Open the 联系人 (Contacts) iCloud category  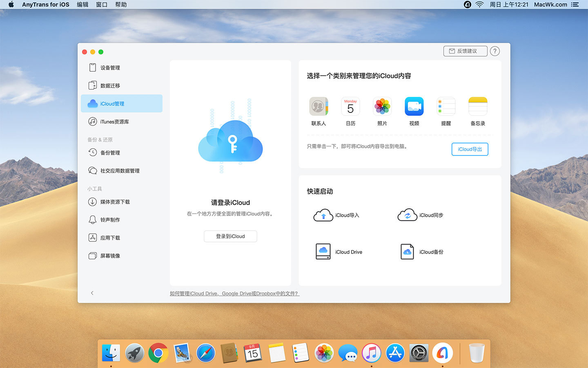(318, 107)
